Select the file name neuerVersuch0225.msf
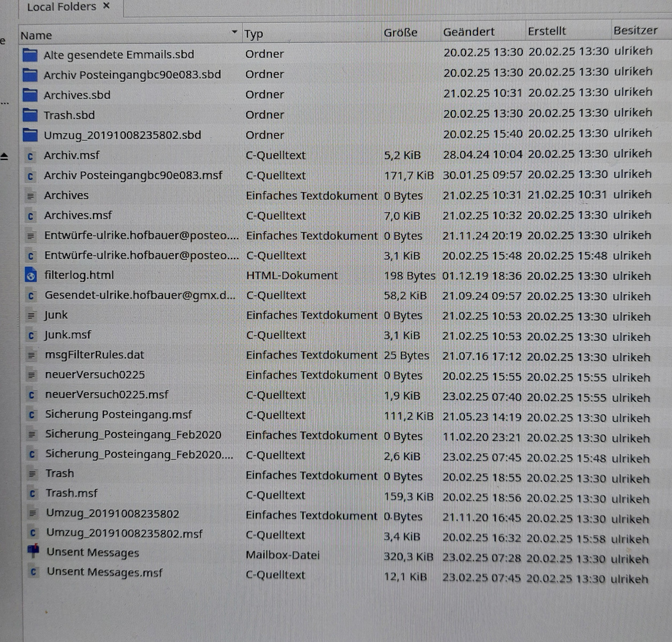672x642 pixels. click(x=106, y=395)
